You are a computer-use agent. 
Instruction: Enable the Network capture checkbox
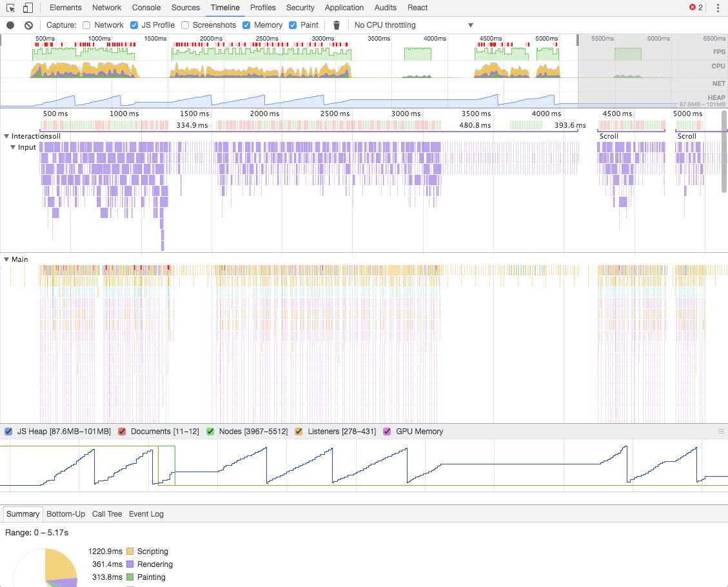coord(86,25)
